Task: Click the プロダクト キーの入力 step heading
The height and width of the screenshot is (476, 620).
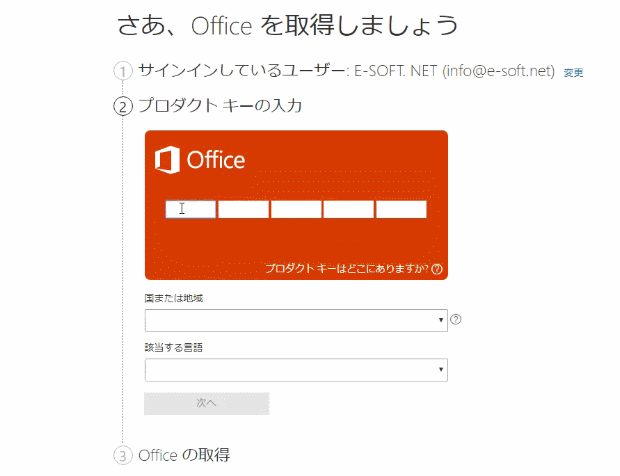Action: [x=220, y=106]
